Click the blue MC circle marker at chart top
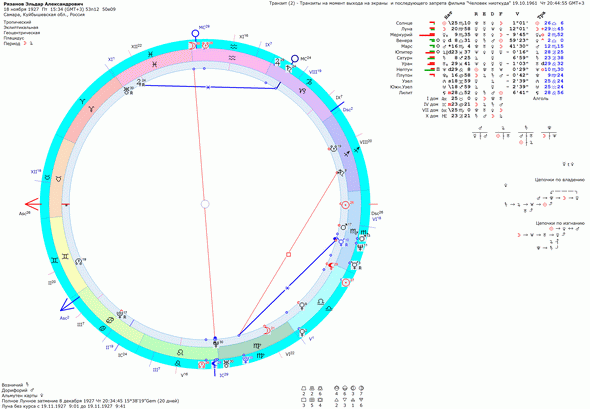590x409 pixels. pyautogui.click(x=195, y=33)
